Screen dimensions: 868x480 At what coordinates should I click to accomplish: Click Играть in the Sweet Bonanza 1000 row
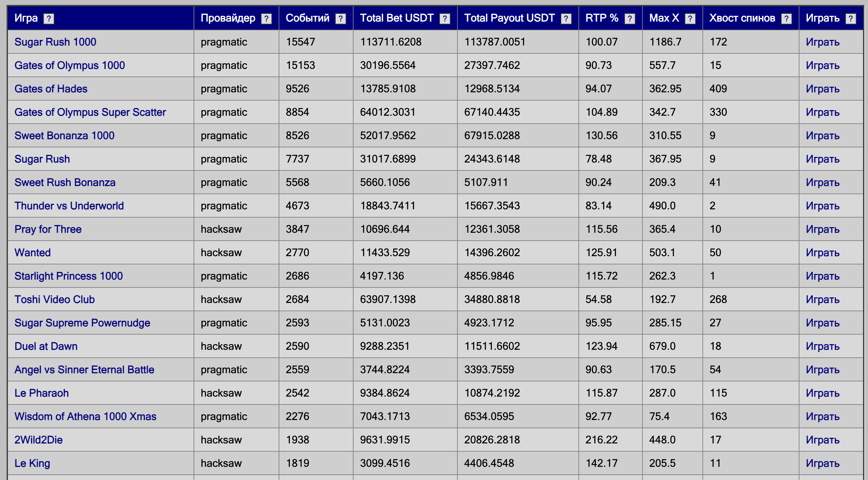click(822, 136)
